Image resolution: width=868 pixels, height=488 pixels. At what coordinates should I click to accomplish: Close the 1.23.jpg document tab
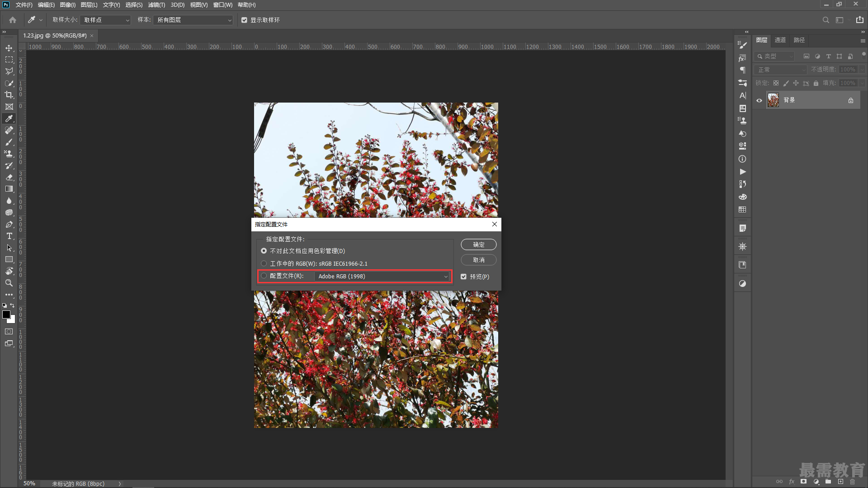pyautogui.click(x=92, y=36)
